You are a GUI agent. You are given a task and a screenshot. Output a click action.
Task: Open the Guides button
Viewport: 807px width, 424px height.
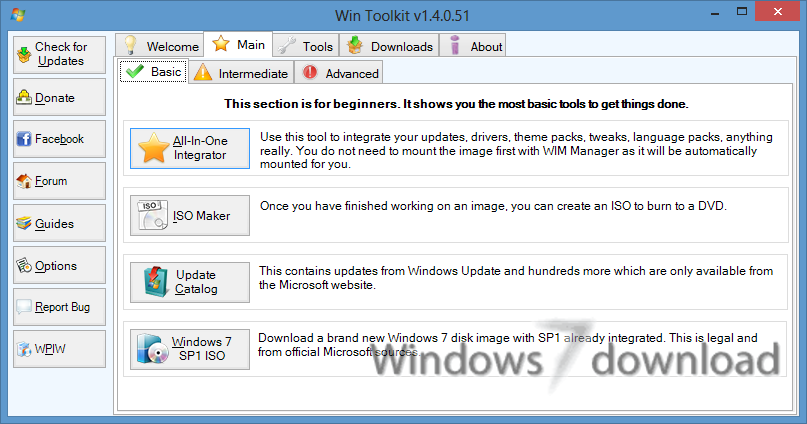[59, 223]
